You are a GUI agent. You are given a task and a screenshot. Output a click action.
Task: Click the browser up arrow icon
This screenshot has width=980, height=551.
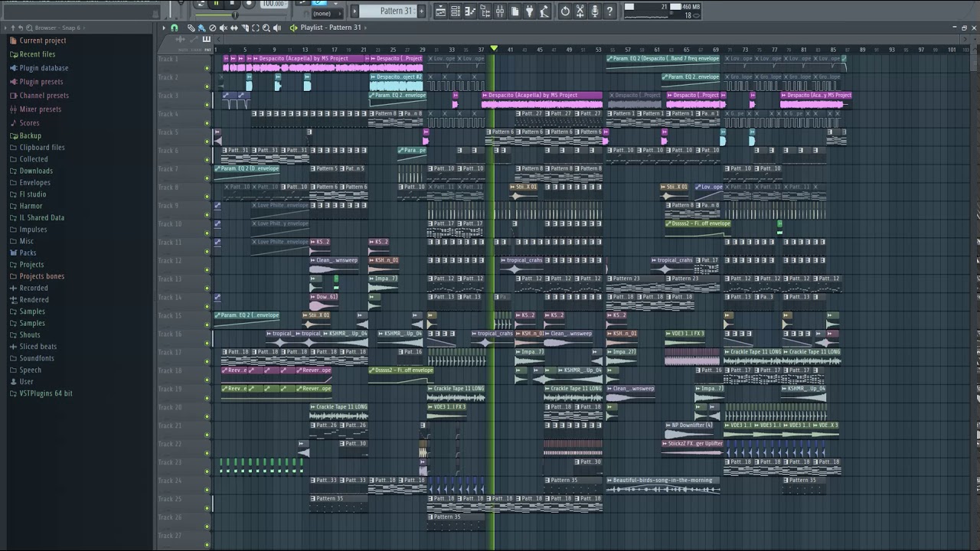point(13,28)
